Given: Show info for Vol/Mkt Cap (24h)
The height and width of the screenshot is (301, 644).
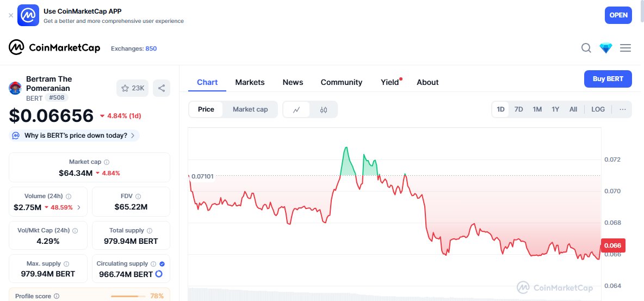Looking at the screenshot, I should (x=75, y=231).
